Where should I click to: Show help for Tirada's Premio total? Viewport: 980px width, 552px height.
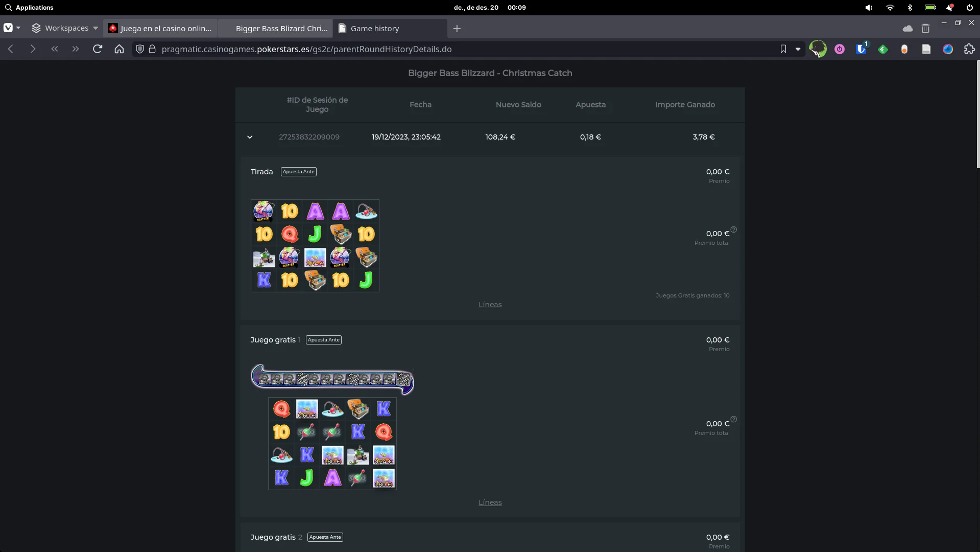[734, 229]
